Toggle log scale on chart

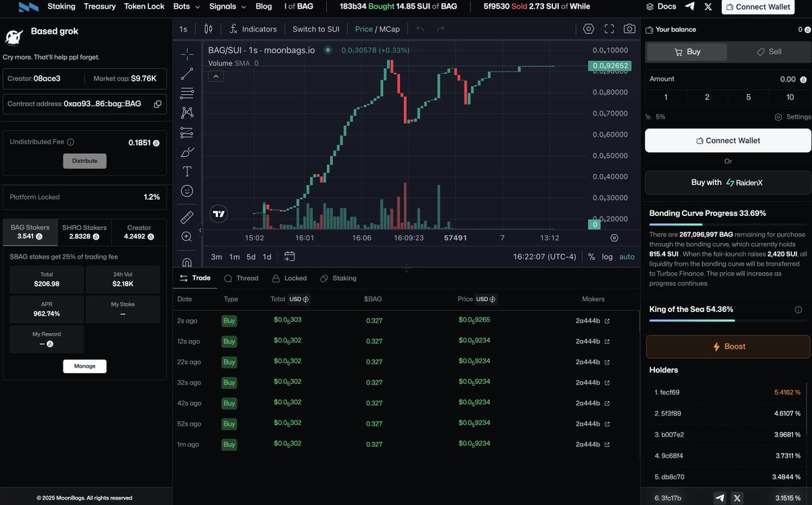(x=607, y=257)
